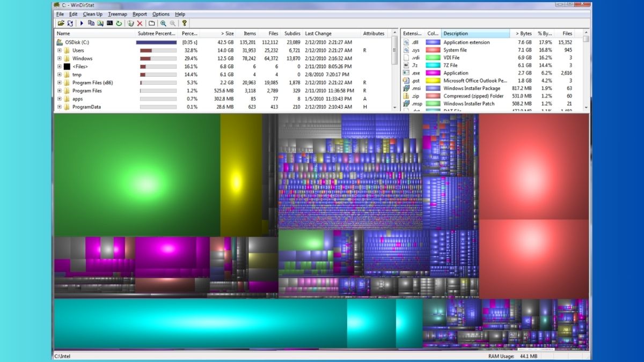Viewport: 644px width, 362px height.
Task: Click the Users folder icon
Action: tap(67, 50)
